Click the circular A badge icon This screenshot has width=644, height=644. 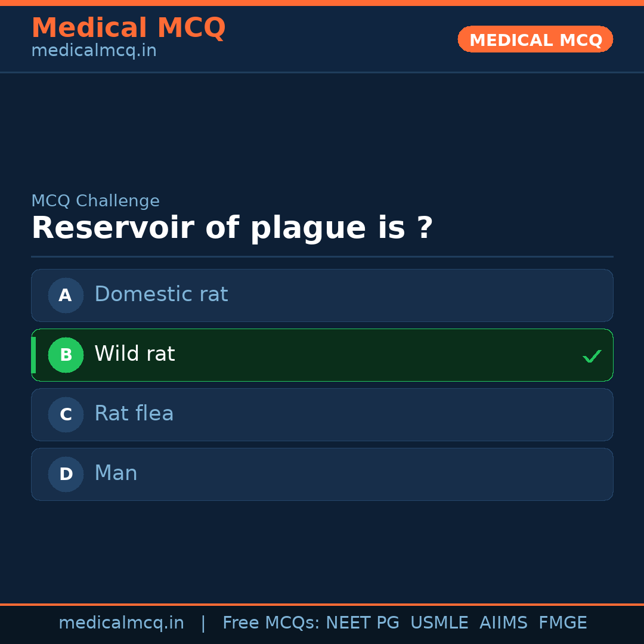tap(66, 295)
